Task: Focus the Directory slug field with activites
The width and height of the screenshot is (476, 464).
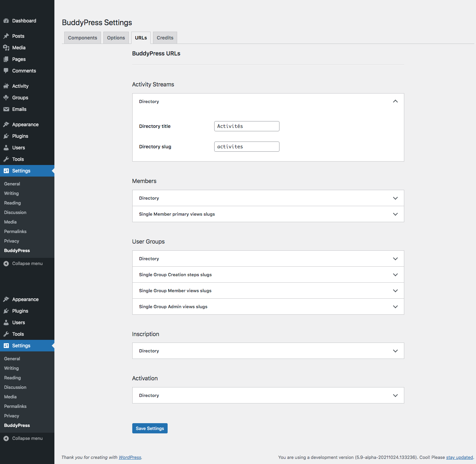Action: coord(247,147)
